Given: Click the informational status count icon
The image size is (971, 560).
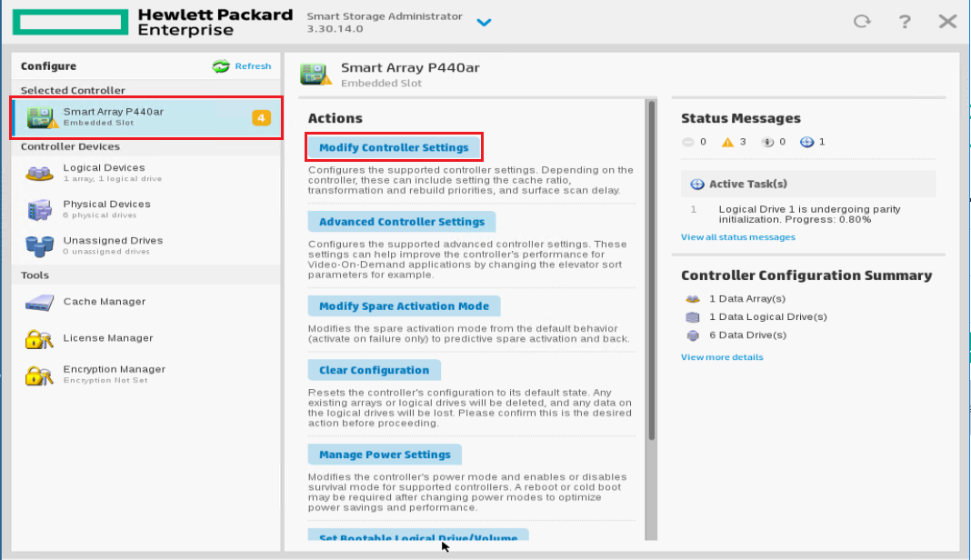Looking at the screenshot, I should tap(767, 142).
